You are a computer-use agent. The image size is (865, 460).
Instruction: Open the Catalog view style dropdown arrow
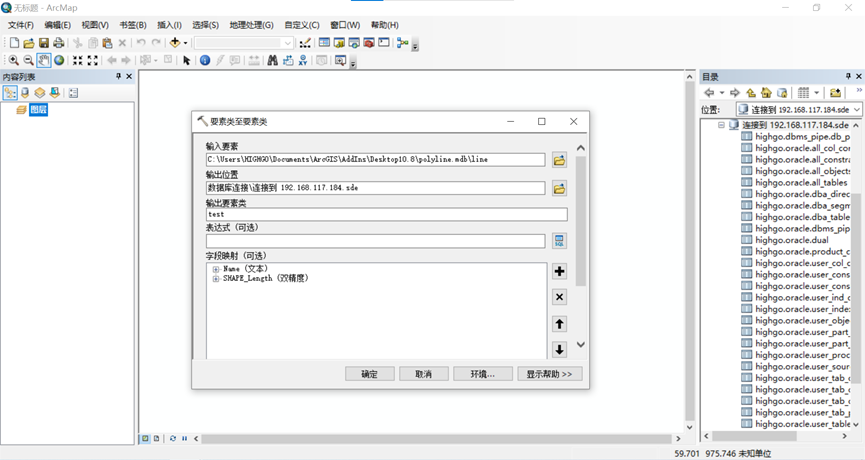point(816,93)
